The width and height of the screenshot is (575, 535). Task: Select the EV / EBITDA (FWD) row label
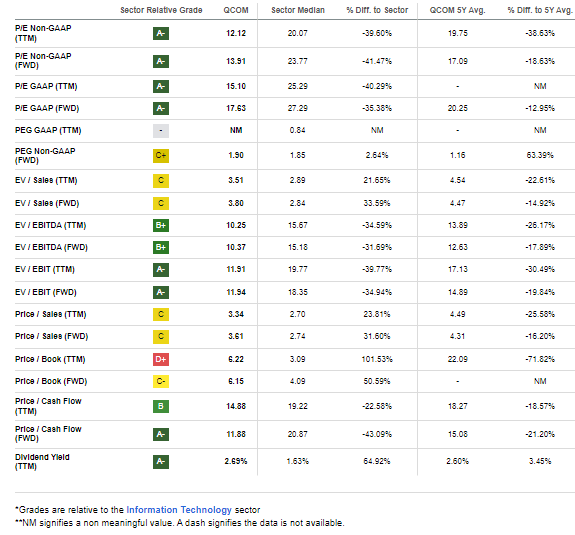[51, 247]
